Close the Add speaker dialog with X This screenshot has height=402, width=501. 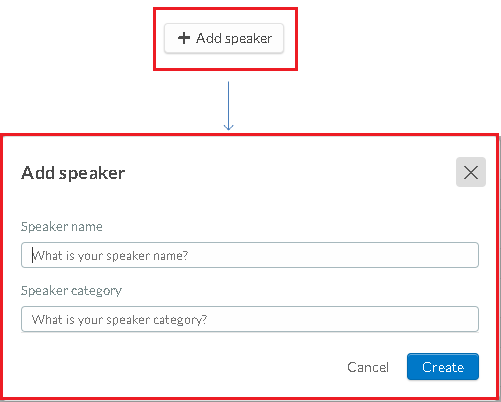tap(471, 172)
